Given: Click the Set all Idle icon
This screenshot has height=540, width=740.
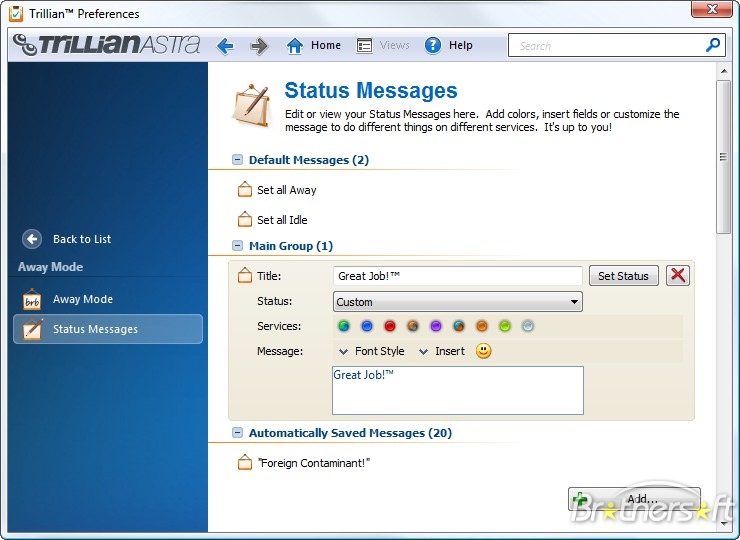Looking at the screenshot, I should (244, 219).
